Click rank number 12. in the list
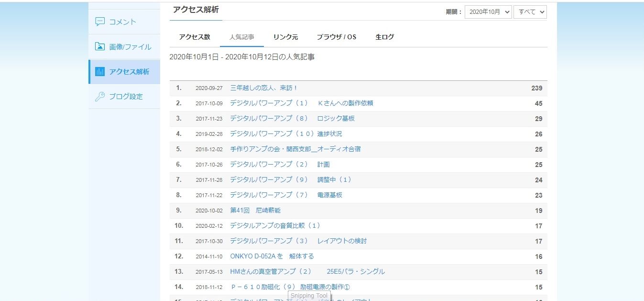The image size is (644, 301). pyautogui.click(x=179, y=256)
